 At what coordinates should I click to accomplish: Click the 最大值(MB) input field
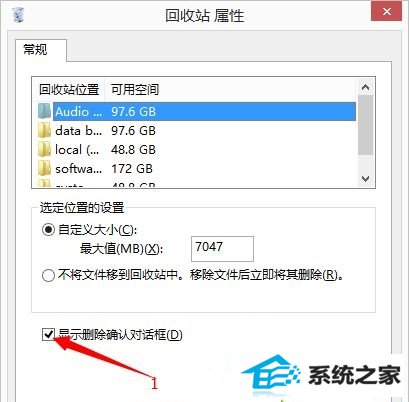[222, 249]
